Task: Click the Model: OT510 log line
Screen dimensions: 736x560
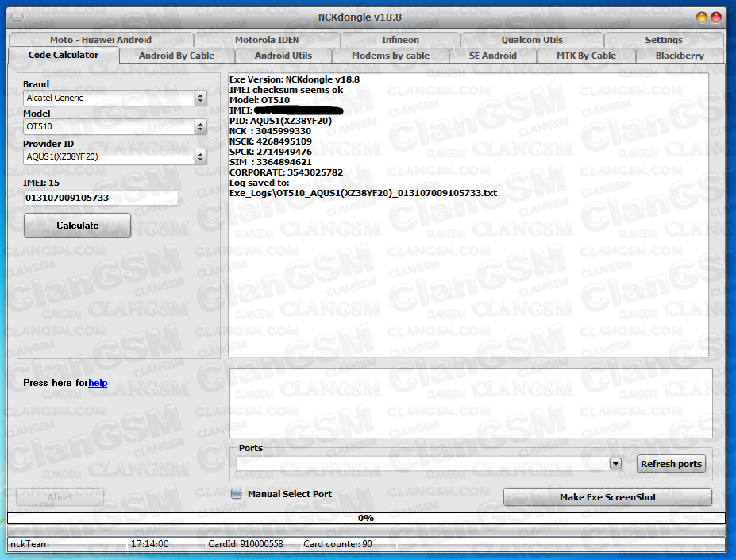Action: coord(259,100)
